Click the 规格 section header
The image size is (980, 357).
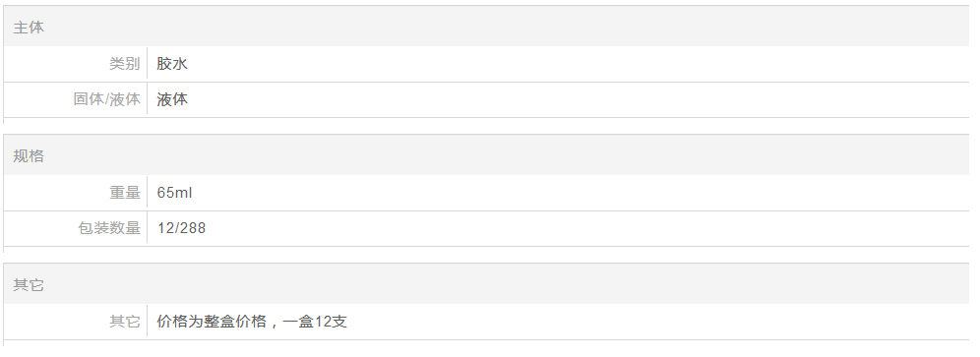[29, 156]
